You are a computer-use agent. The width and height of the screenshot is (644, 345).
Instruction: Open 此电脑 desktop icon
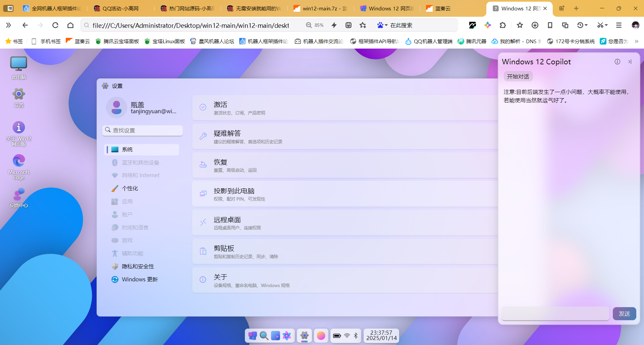tap(19, 68)
